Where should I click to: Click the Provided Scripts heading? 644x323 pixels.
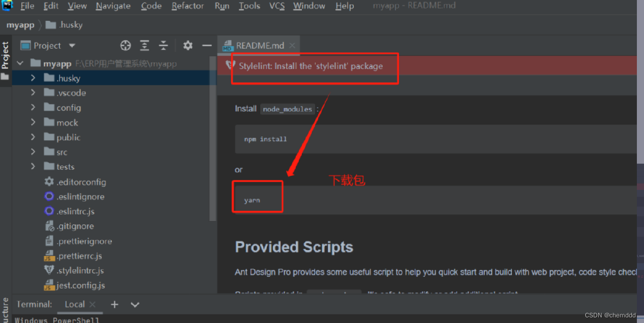tap(294, 247)
